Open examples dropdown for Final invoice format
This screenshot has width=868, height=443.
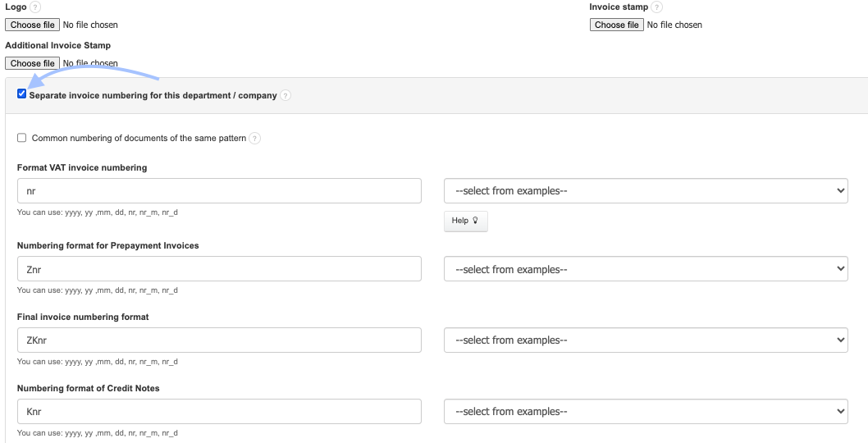coord(646,340)
